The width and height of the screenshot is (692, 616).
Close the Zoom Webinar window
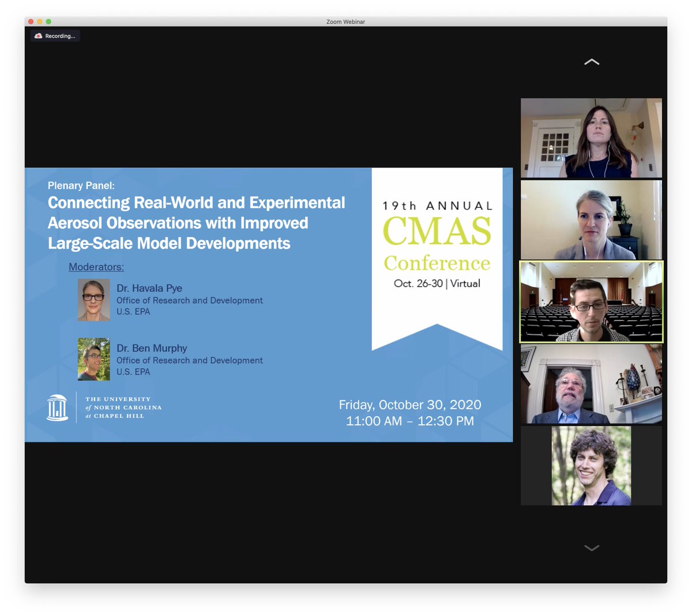[31, 21]
